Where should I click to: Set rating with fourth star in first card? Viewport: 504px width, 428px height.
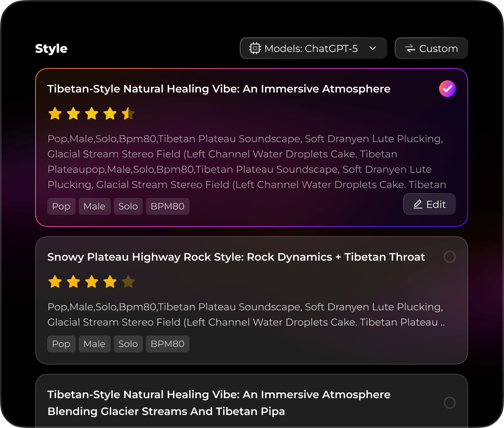(110, 113)
